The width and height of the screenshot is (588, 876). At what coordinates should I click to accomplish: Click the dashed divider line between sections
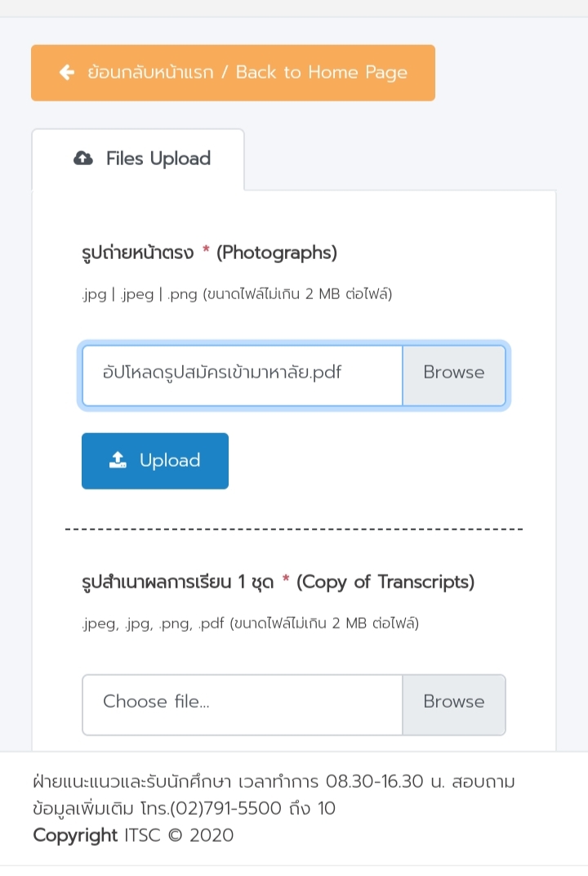[x=294, y=529]
